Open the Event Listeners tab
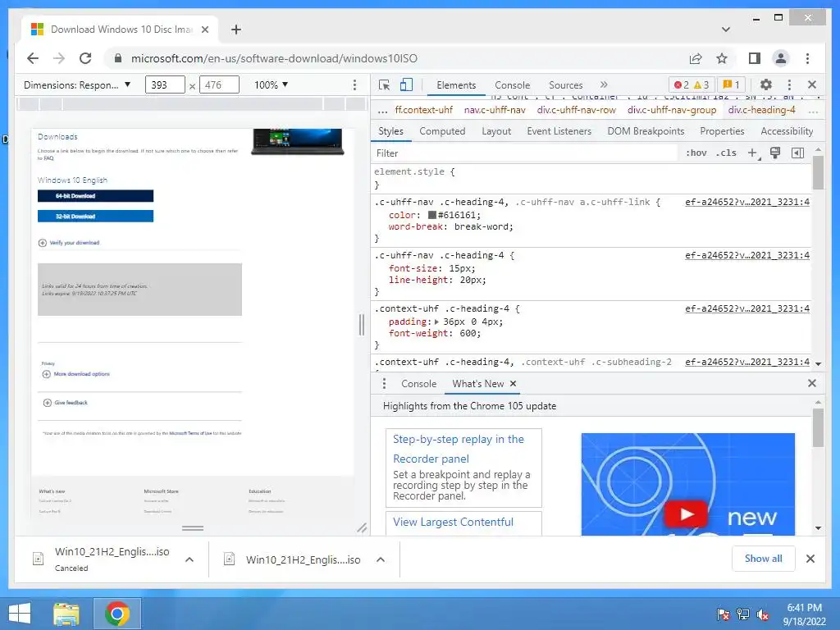 point(559,131)
